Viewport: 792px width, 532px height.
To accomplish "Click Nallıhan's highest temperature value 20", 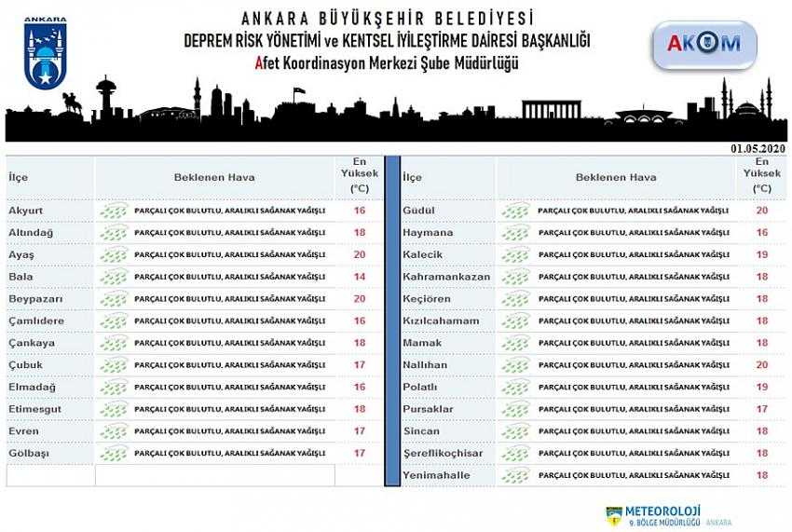I will click(x=761, y=365).
